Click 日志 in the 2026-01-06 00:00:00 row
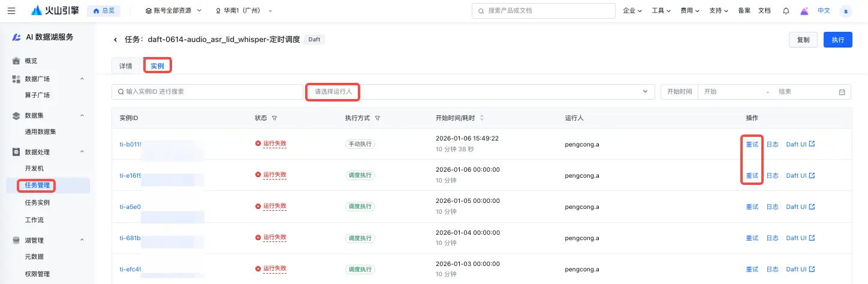The height and width of the screenshot is (284, 868). [772, 175]
